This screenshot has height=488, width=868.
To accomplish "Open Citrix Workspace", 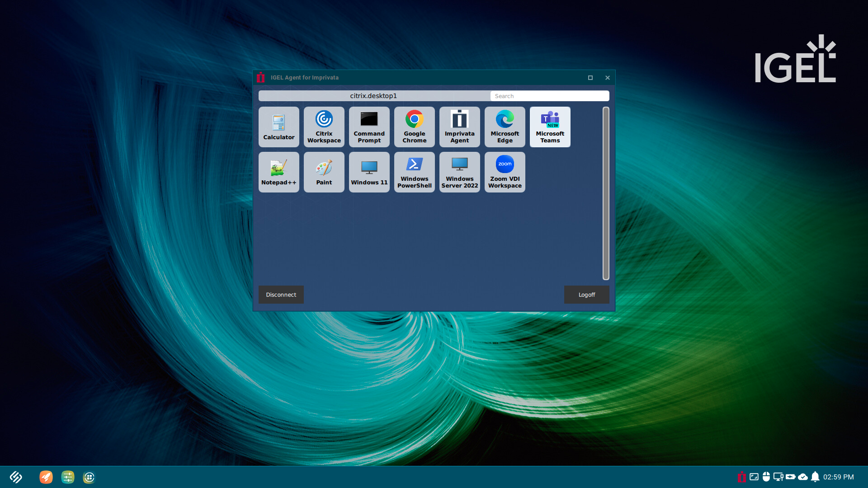I will click(x=324, y=127).
